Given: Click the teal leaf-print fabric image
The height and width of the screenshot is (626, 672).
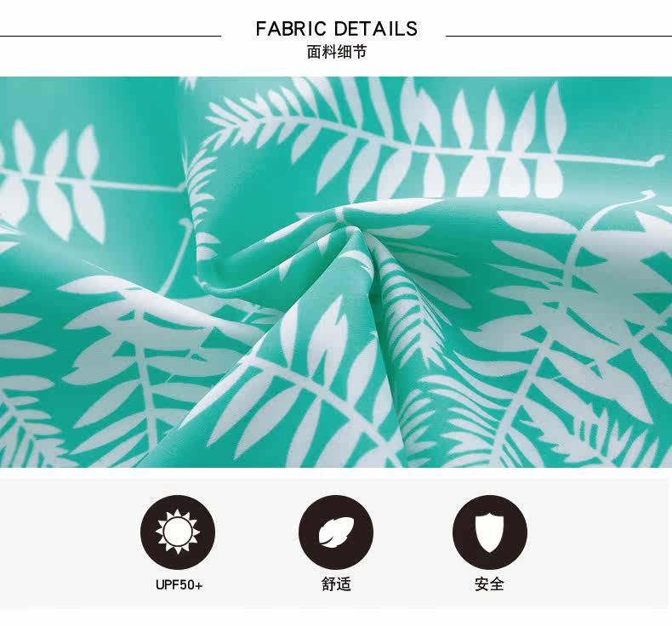Looking at the screenshot, I should (336, 271).
